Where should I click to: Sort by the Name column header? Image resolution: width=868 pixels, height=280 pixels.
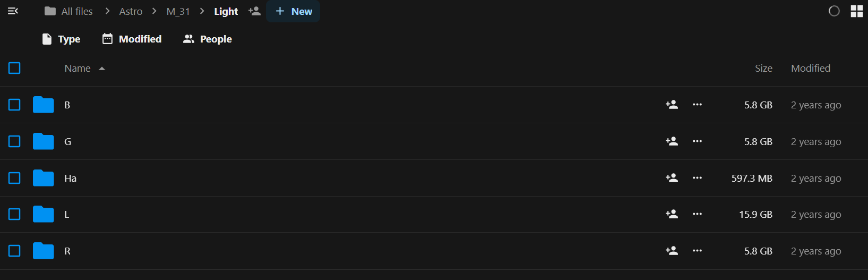[78, 68]
